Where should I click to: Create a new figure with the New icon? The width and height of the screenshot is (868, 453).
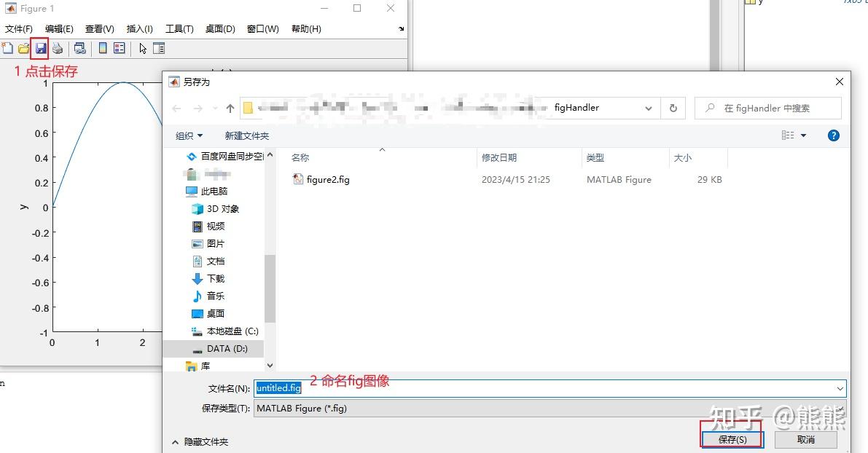tap(8, 48)
